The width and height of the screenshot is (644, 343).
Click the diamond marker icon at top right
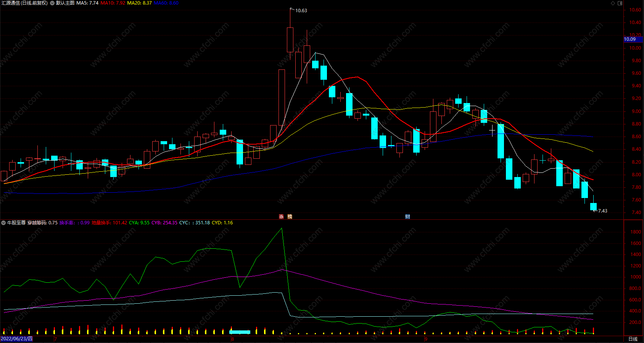pos(613,3)
